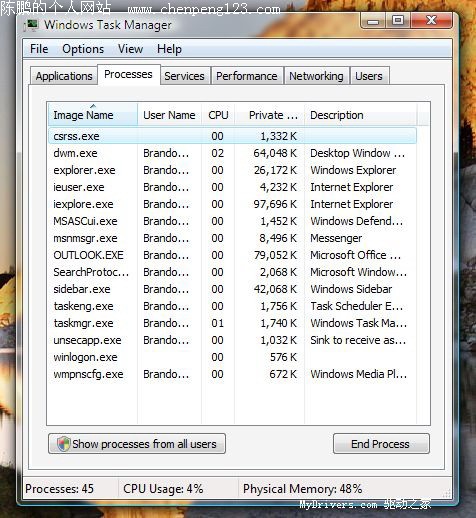Sort by Description column header
The width and height of the screenshot is (476, 518).
pos(361,115)
